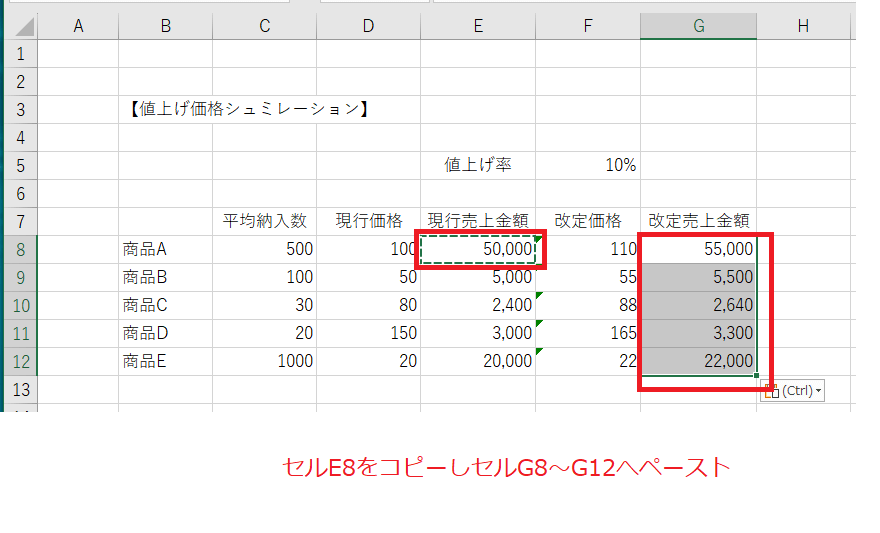Select 商品D current price 150

coord(368,333)
